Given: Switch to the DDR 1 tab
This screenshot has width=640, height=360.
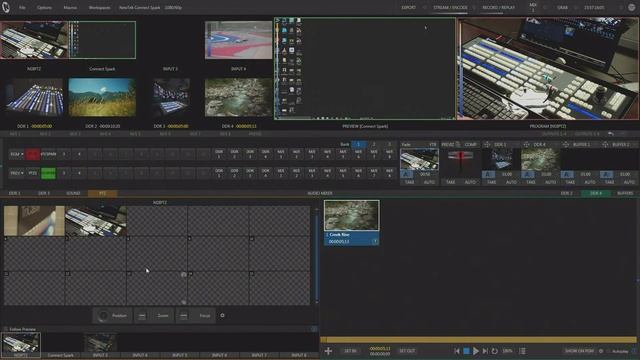Looking at the screenshot, I should pos(15,193).
